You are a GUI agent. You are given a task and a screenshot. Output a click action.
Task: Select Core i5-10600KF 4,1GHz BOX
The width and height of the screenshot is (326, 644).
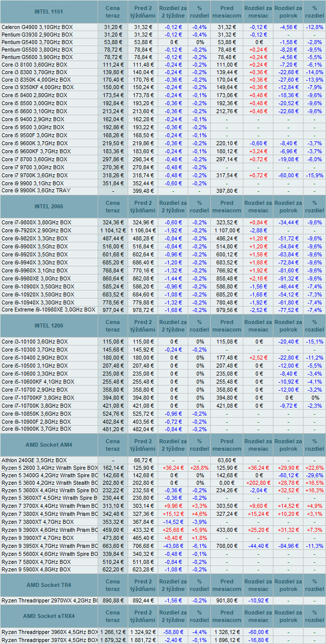38,381
